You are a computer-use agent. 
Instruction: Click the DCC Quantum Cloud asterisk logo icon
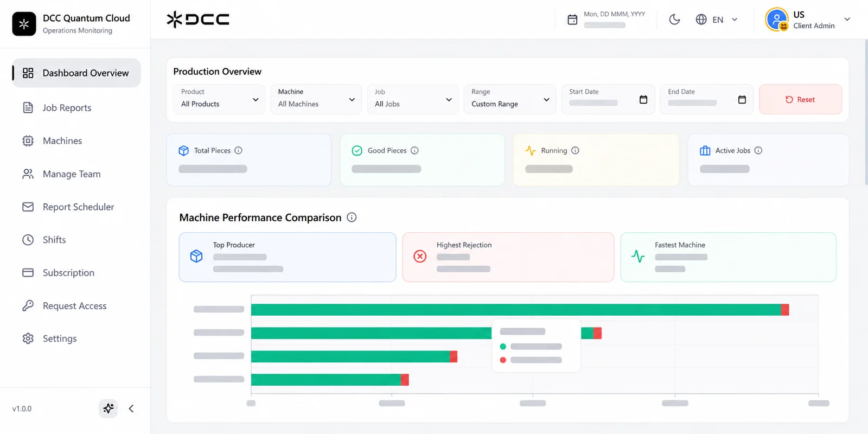click(24, 24)
